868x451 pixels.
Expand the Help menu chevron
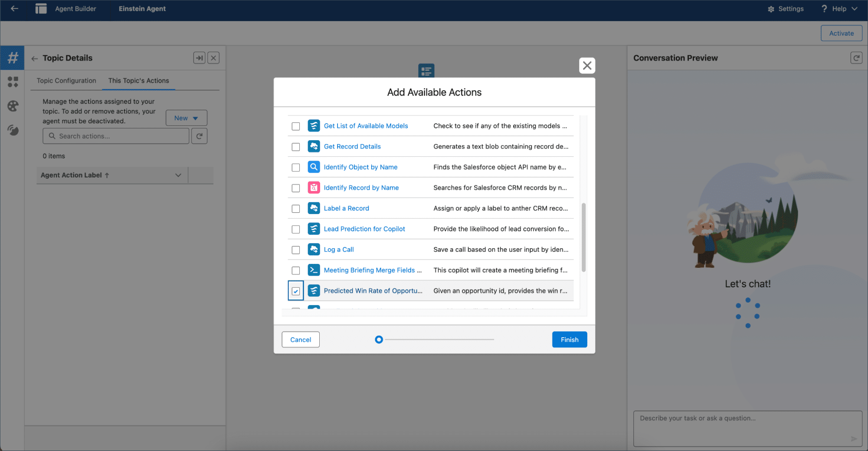854,9
